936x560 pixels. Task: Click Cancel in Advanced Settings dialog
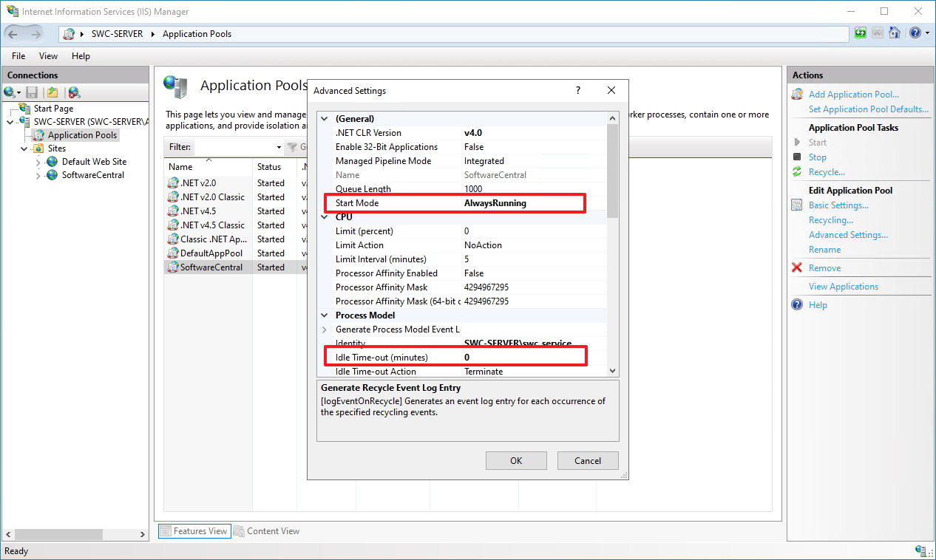point(588,460)
